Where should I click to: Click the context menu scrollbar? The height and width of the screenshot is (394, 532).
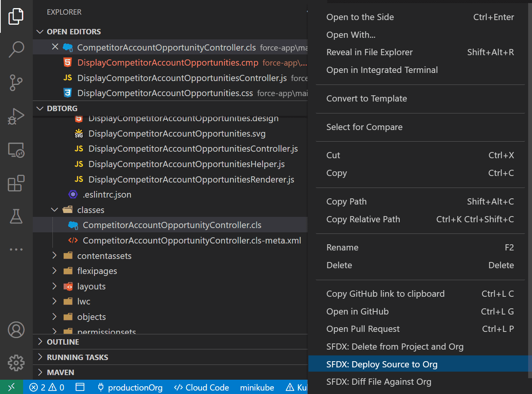tap(530, 191)
